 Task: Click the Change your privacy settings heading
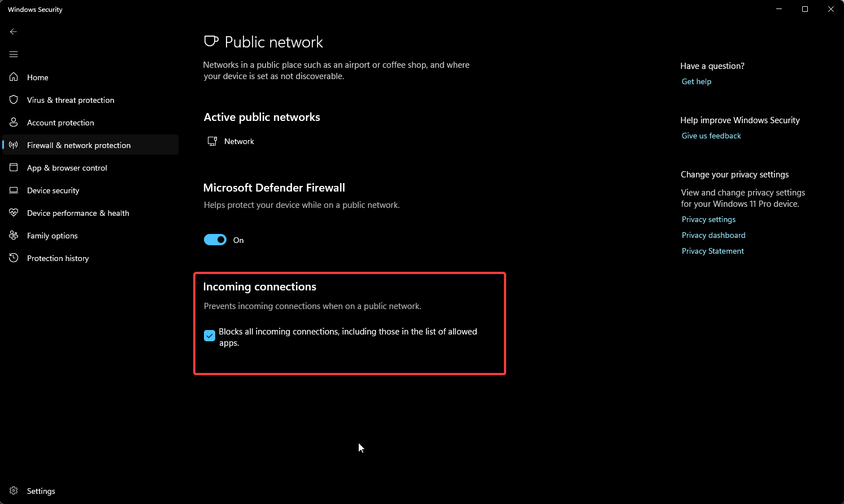[735, 174]
